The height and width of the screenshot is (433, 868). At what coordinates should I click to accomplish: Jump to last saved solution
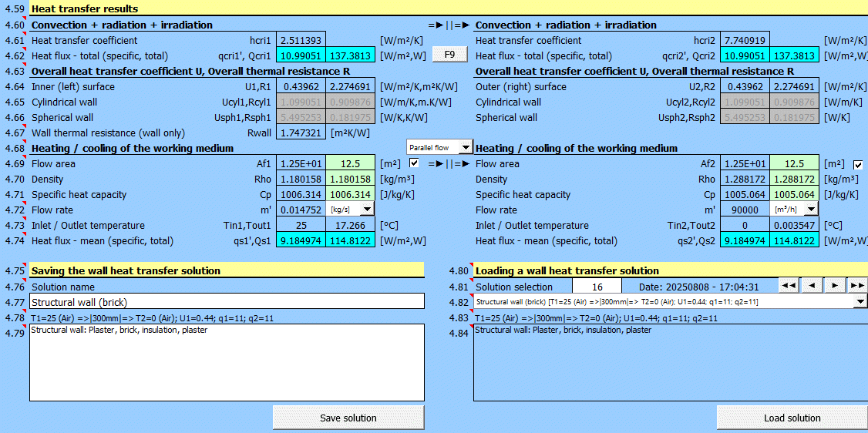click(x=856, y=286)
